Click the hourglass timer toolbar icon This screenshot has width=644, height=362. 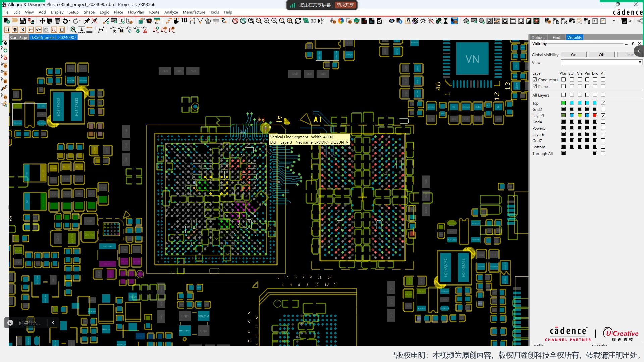pos(446,21)
